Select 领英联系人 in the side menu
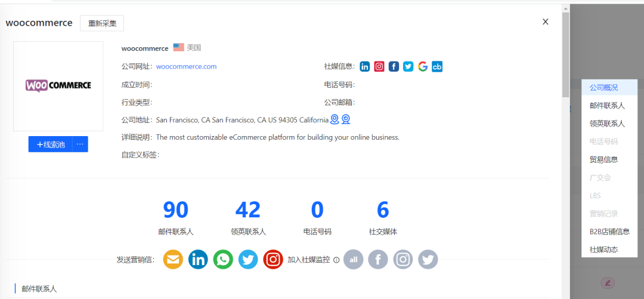The image size is (644, 299). pyautogui.click(x=609, y=124)
